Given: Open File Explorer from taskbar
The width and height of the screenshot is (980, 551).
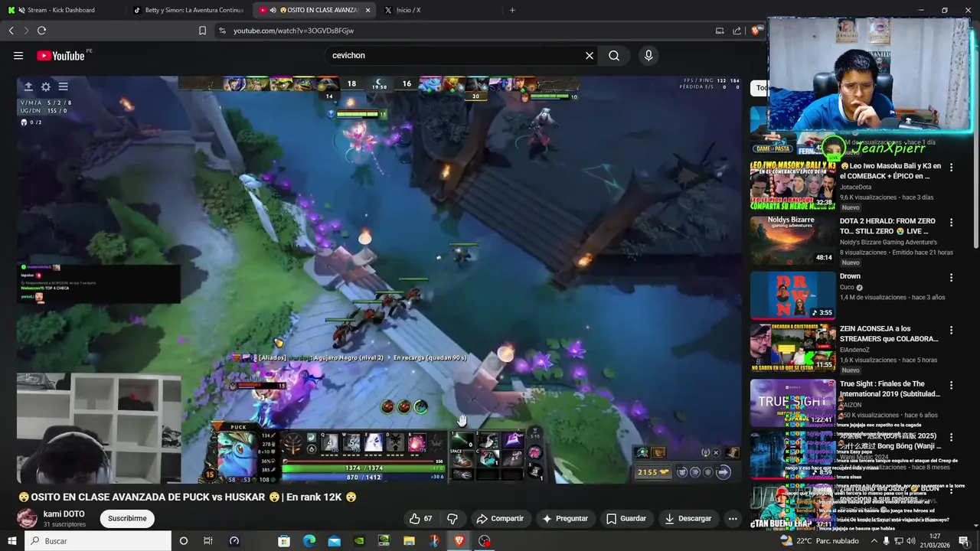Looking at the screenshot, I should point(410,541).
